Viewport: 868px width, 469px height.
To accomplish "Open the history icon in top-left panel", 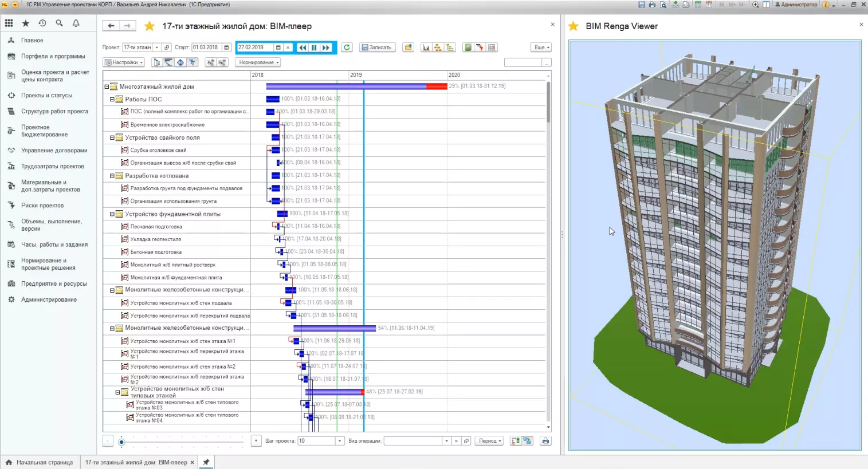I will click(x=42, y=23).
